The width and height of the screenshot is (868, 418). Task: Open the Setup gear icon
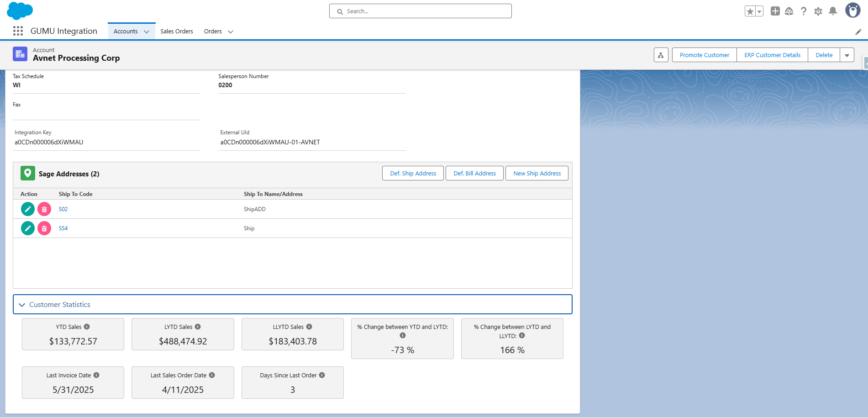pos(818,11)
